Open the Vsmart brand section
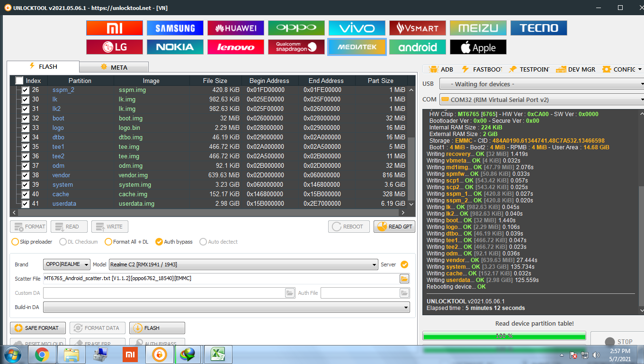The height and width of the screenshot is (364, 644). 418,28
